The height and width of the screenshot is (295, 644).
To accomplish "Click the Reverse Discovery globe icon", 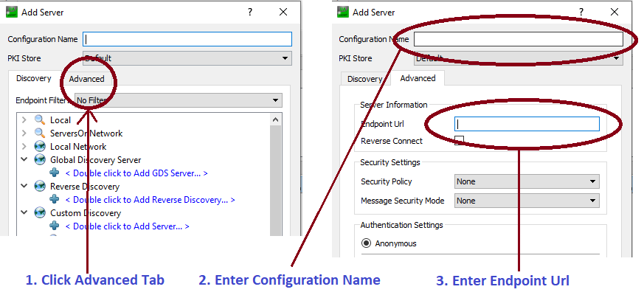I will click(40, 186).
